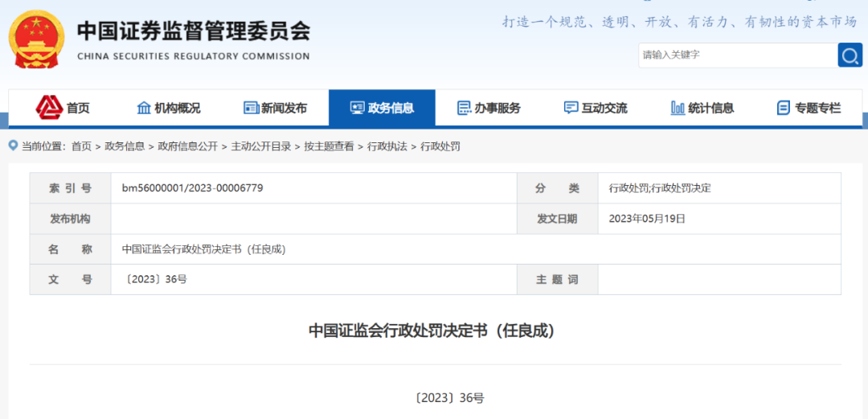This screenshot has height=419, width=868.
Task: Go to 首页 in the breadcrumb
Action: point(81,146)
